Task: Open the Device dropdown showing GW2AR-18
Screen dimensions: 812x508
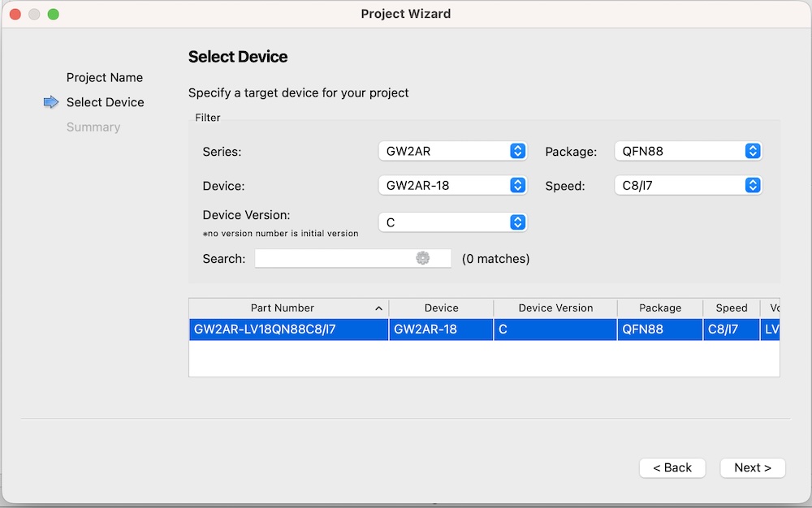Action: [x=452, y=185]
